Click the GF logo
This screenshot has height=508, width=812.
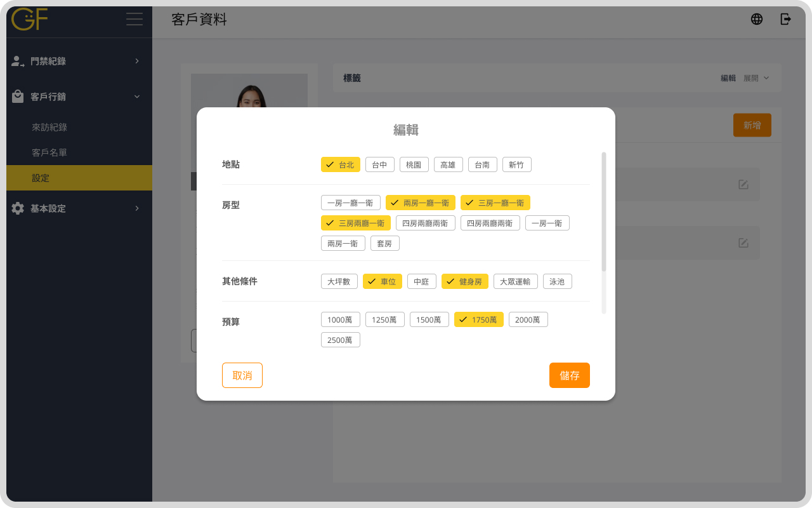(30, 19)
